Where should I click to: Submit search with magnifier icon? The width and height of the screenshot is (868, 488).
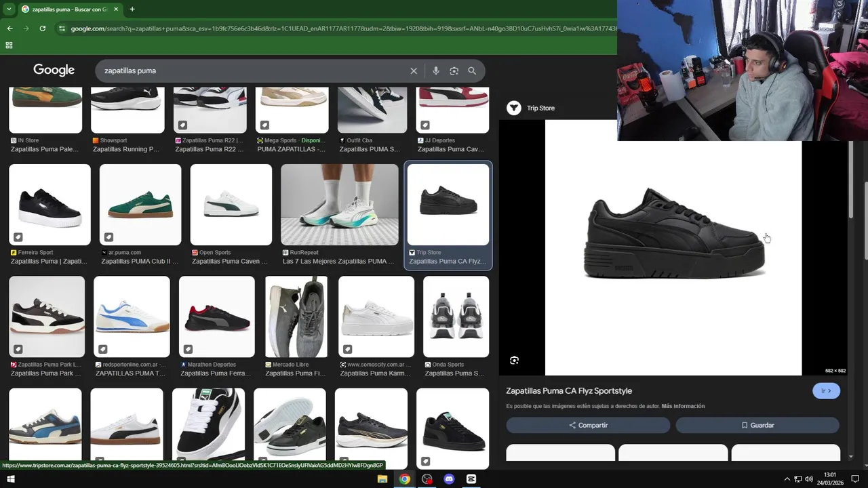click(472, 70)
